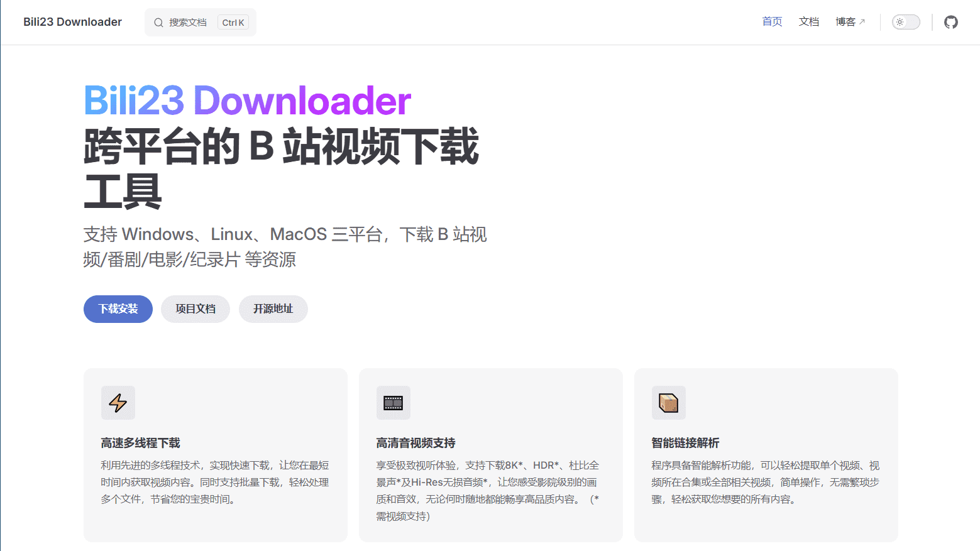The width and height of the screenshot is (980, 551).
Task: Click the lightning bolt feature icon
Action: pyautogui.click(x=118, y=403)
